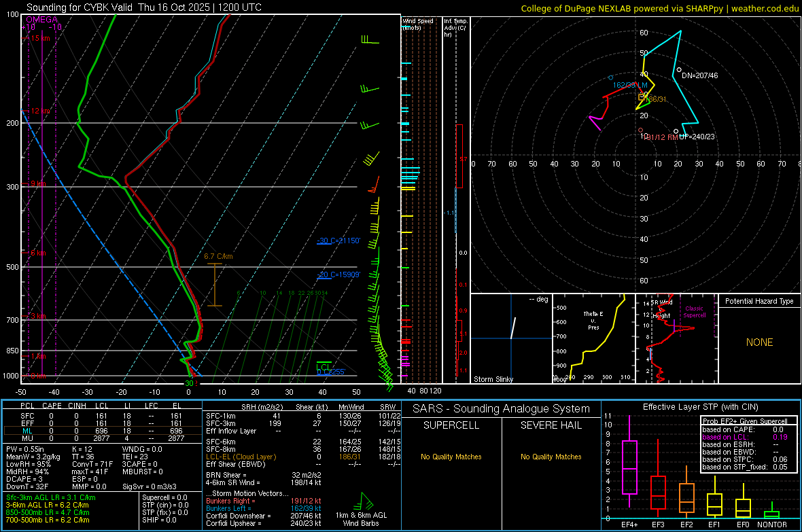Click the 15 km height marker

(x=40, y=38)
